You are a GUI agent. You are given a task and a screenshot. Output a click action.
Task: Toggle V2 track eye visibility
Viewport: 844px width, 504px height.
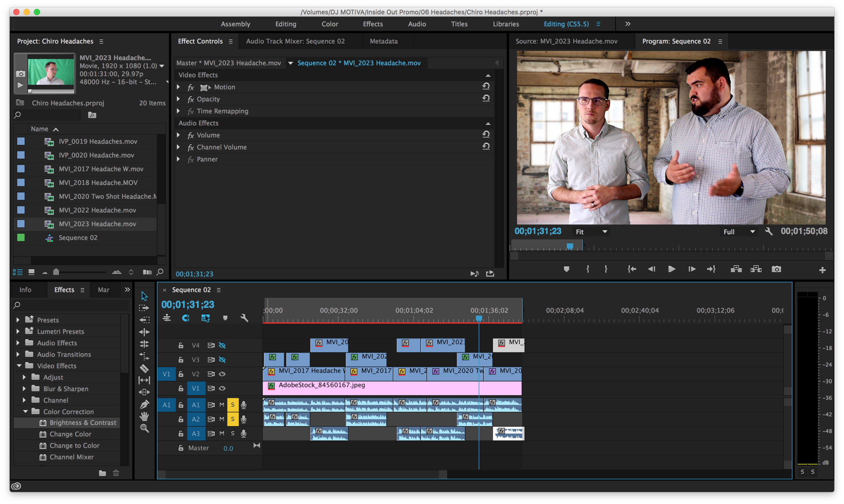(x=222, y=374)
